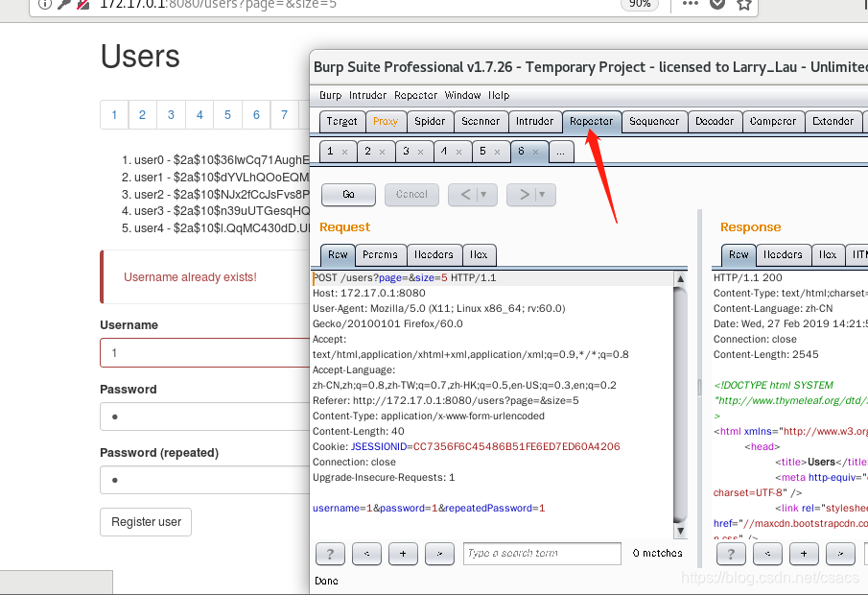Click response search previous '<' button
The height and width of the screenshot is (595, 868).
(x=767, y=554)
